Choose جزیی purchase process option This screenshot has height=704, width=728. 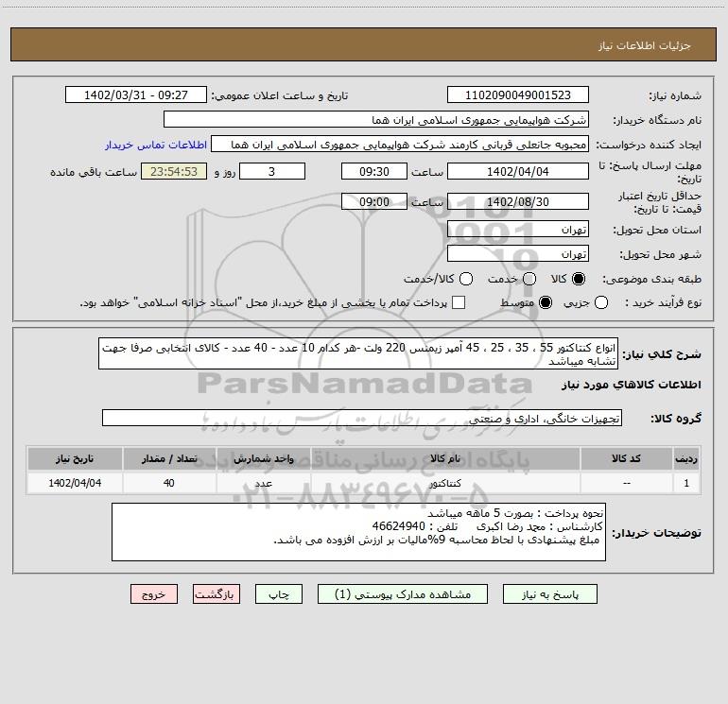point(601,303)
